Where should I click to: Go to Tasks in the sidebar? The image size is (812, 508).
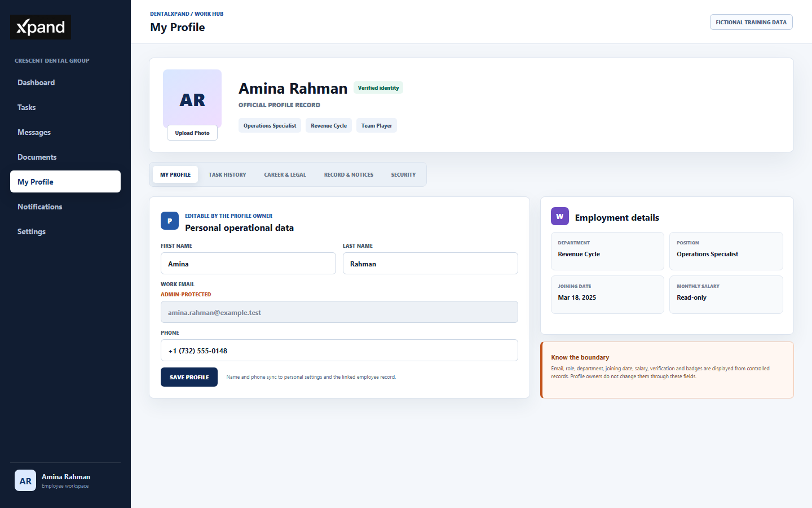click(x=65, y=107)
